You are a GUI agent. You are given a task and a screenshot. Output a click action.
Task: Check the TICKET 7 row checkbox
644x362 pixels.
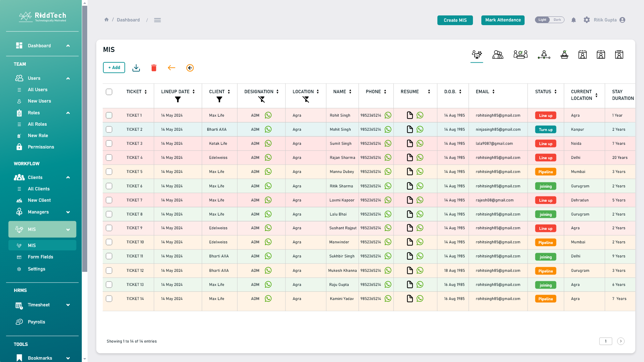point(109,200)
